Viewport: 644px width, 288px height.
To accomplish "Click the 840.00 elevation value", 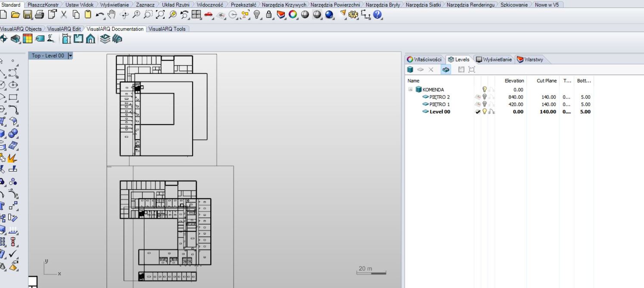I will click(x=516, y=97).
